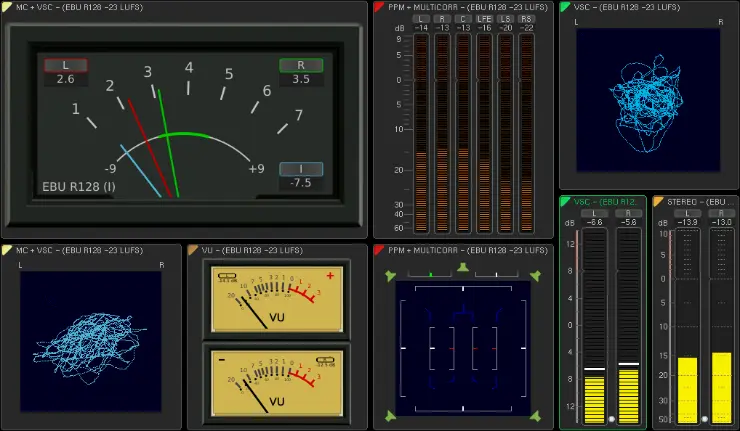Click the top-center green speaker icon in surround display
This screenshot has width=740, height=431.
click(x=462, y=267)
